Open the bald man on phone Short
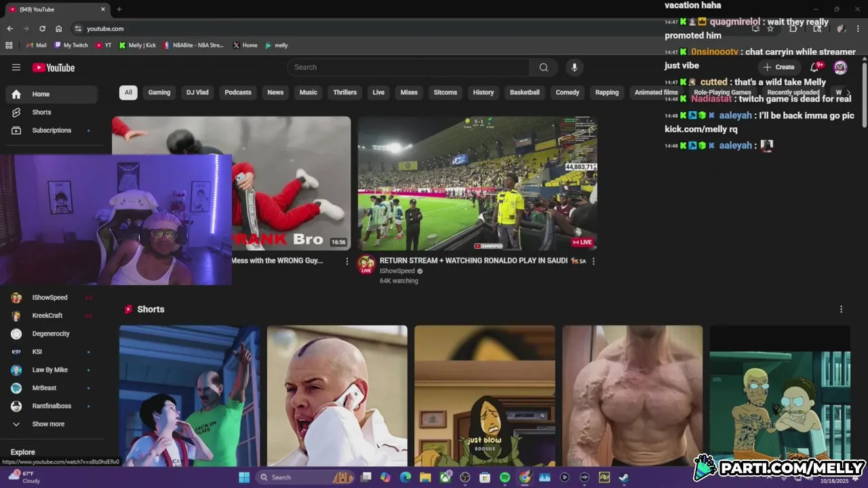The image size is (868, 488). (x=337, y=396)
